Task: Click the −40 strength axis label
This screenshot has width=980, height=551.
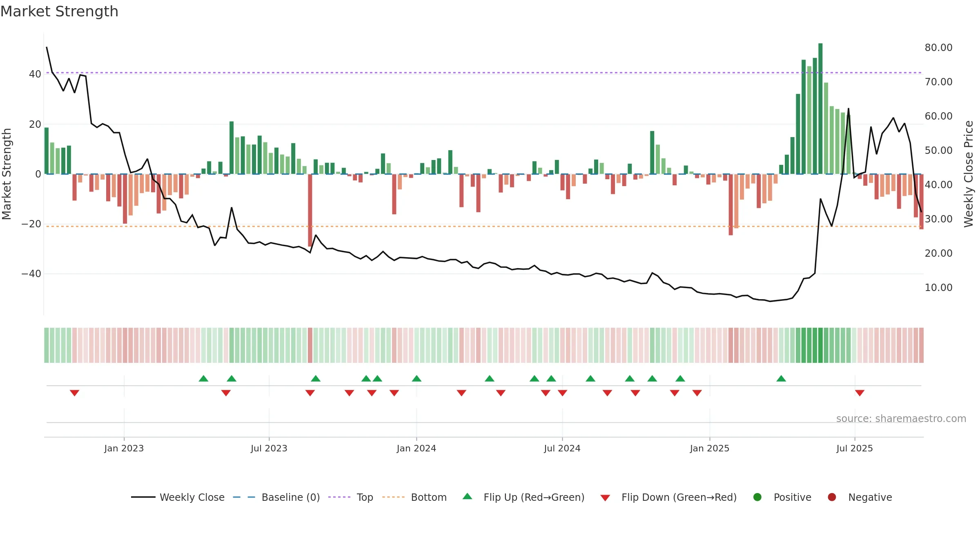Action: pos(31,274)
